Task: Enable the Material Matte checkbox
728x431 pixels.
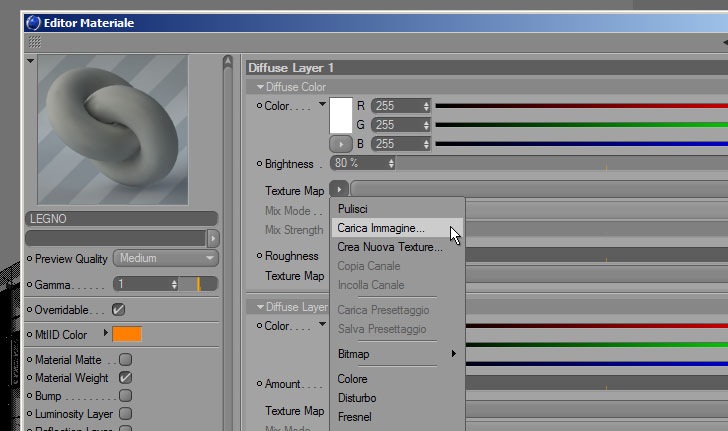Action: point(125,359)
